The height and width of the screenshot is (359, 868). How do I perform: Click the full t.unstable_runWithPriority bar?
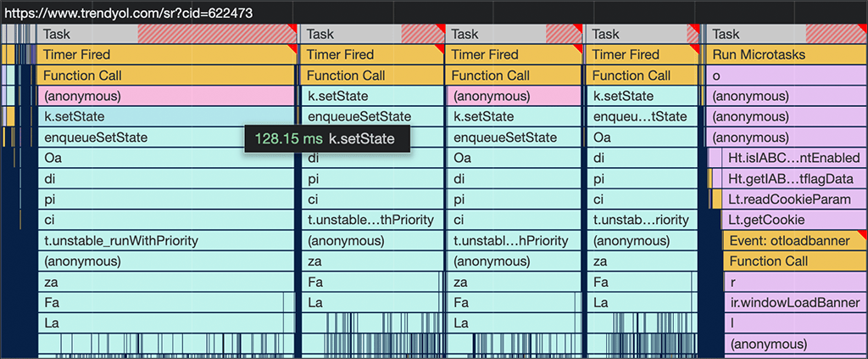point(165,240)
